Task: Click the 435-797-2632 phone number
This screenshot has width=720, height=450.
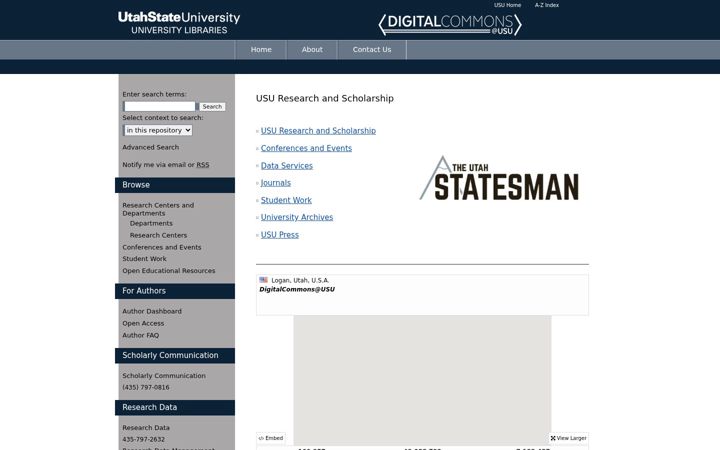Action: pyautogui.click(x=143, y=439)
